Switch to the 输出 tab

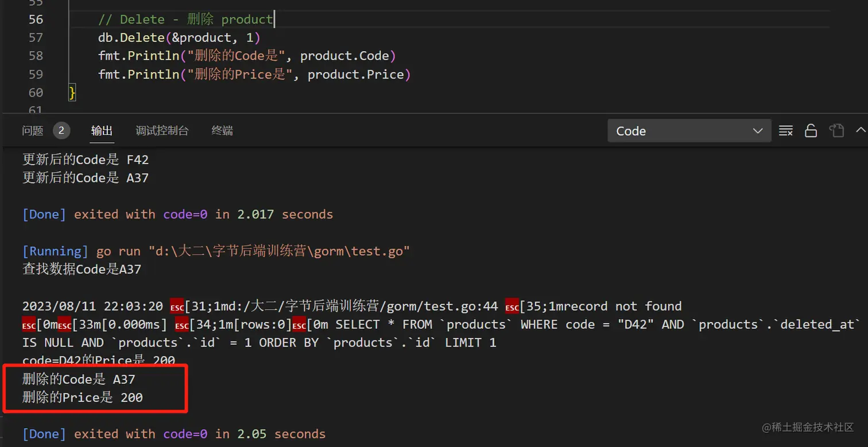pyautogui.click(x=102, y=131)
